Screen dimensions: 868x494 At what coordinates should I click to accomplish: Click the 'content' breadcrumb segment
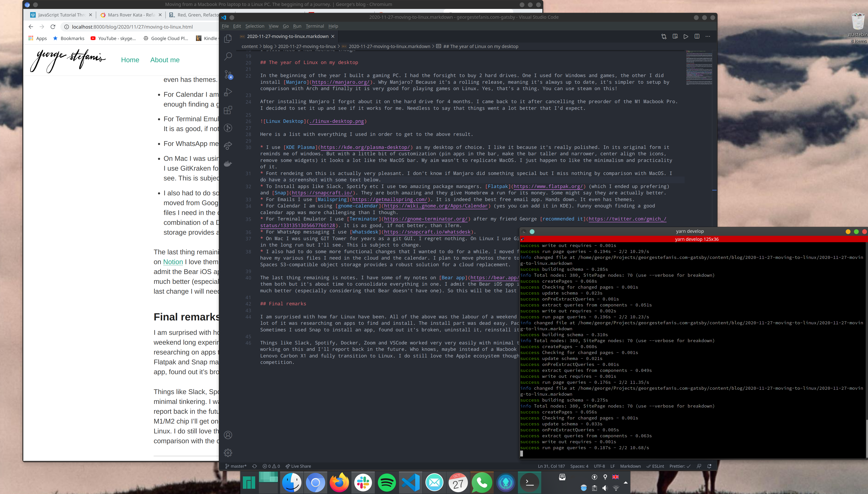tap(250, 46)
